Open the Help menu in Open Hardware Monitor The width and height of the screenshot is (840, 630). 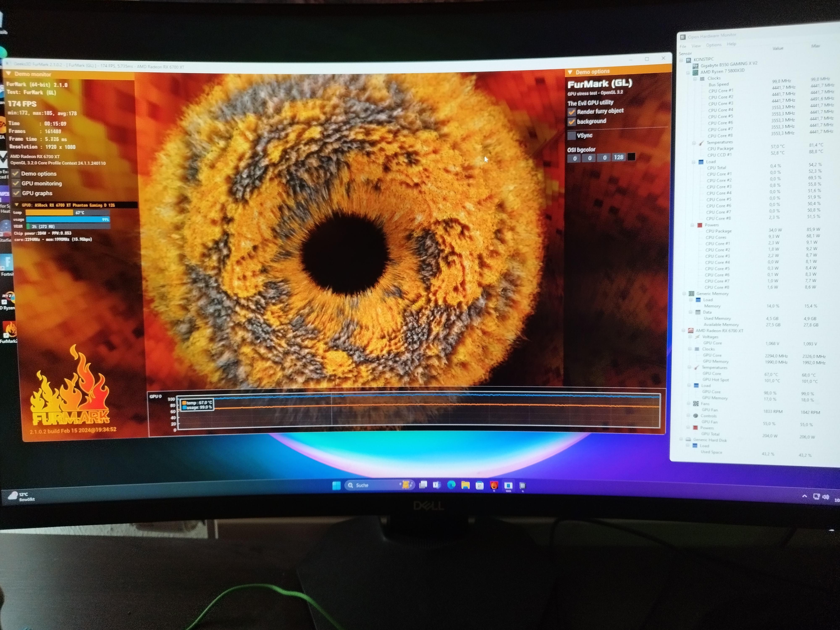[x=731, y=44]
